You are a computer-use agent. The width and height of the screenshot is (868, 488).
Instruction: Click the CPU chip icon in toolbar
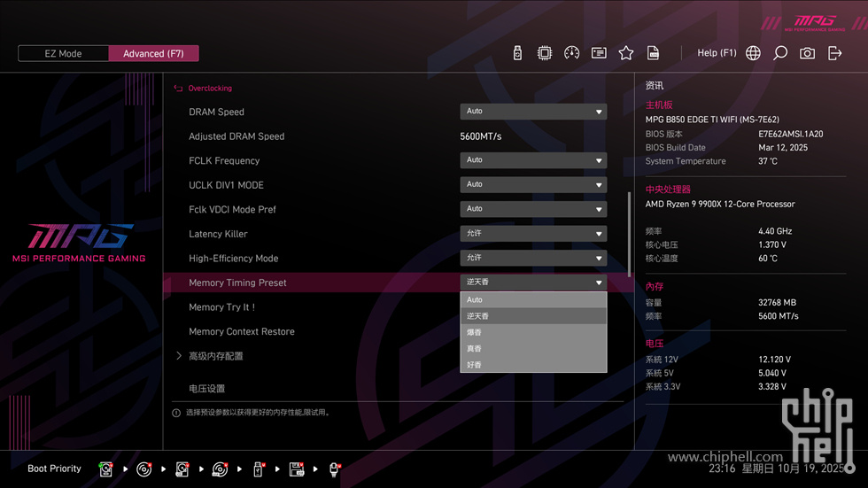pos(545,53)
